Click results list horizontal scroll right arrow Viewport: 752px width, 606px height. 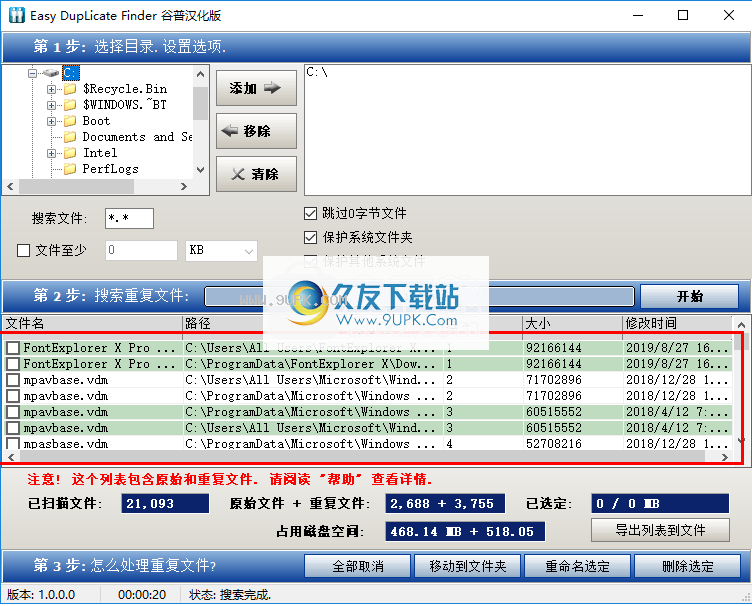(x=725, y=457)
